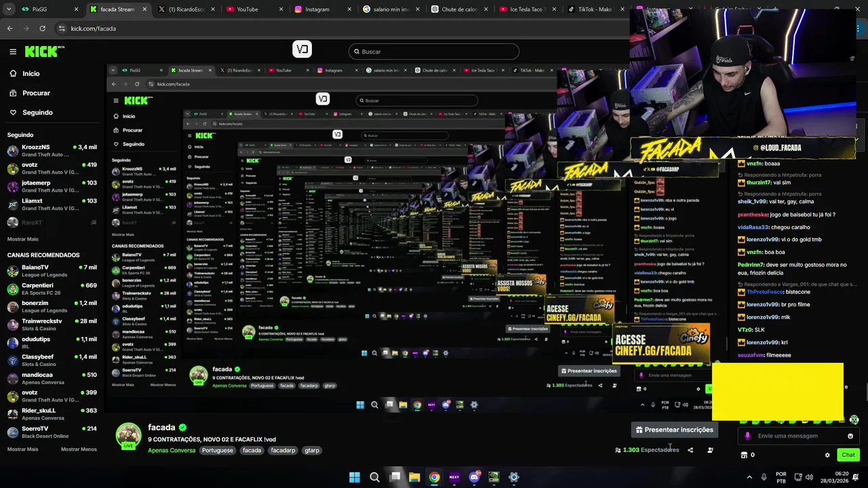Viewport: 868px width, 488px height.
Task: Open mandiocaa recommended channel
Action: point(52,378)
